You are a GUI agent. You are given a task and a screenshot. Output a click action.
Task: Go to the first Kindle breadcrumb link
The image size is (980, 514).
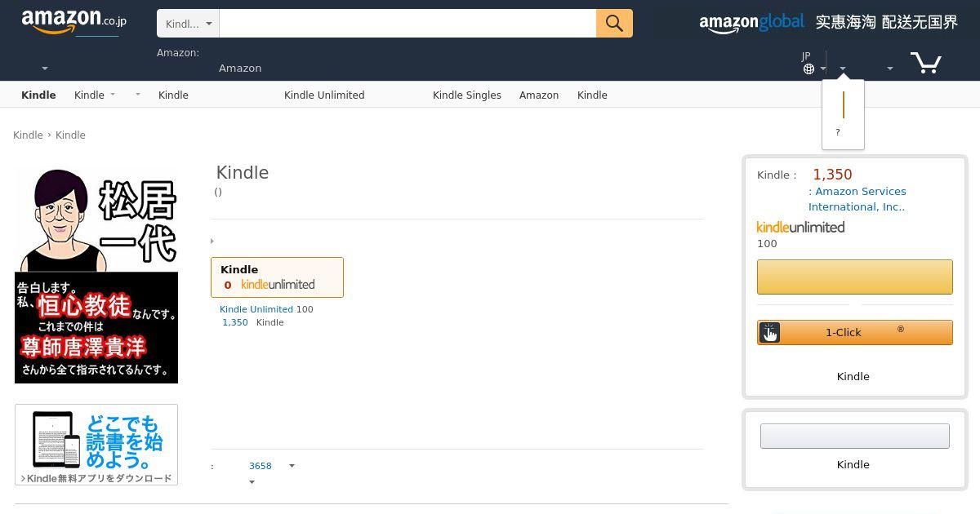pos(28,135)
